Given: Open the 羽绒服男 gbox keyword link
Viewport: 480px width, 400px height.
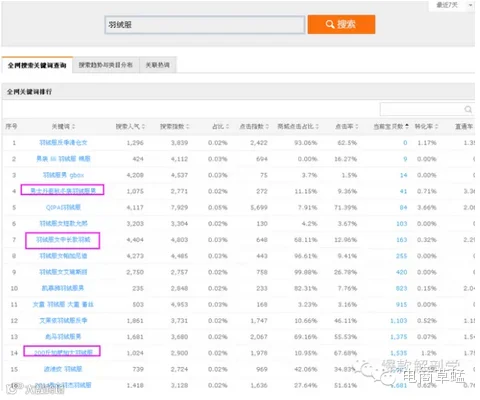Looking at the screenshot, I should tap(63, 175).
